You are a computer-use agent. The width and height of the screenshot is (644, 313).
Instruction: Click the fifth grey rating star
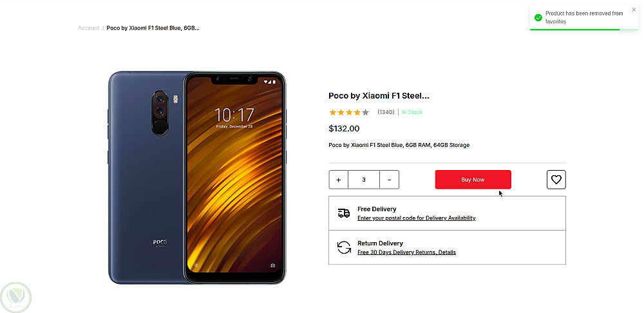366,112
